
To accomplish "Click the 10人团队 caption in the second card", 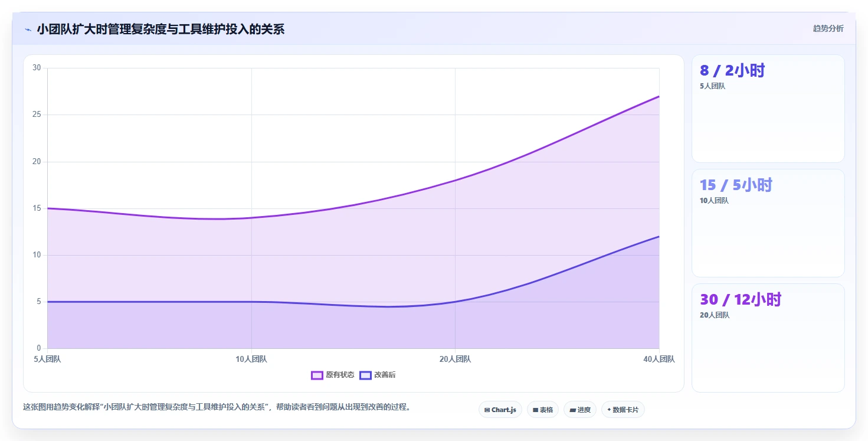I will [714, 200].
